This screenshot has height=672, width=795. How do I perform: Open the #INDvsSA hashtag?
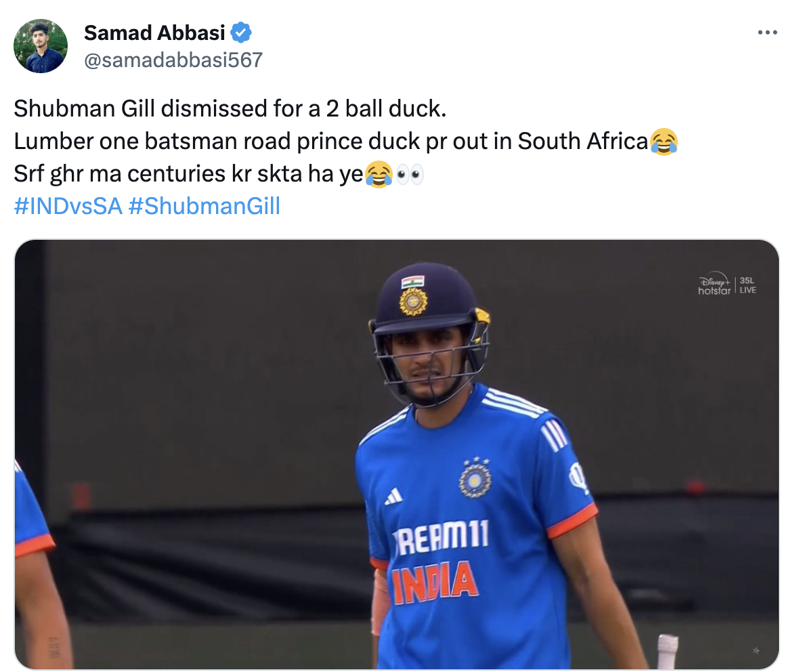[68, 206]
